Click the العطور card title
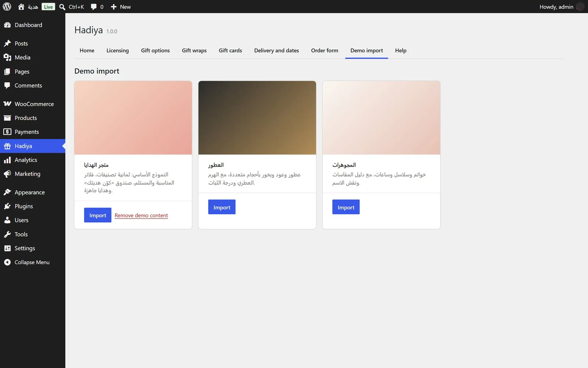This screenshot has width=588, height=368. pos(216,165)
